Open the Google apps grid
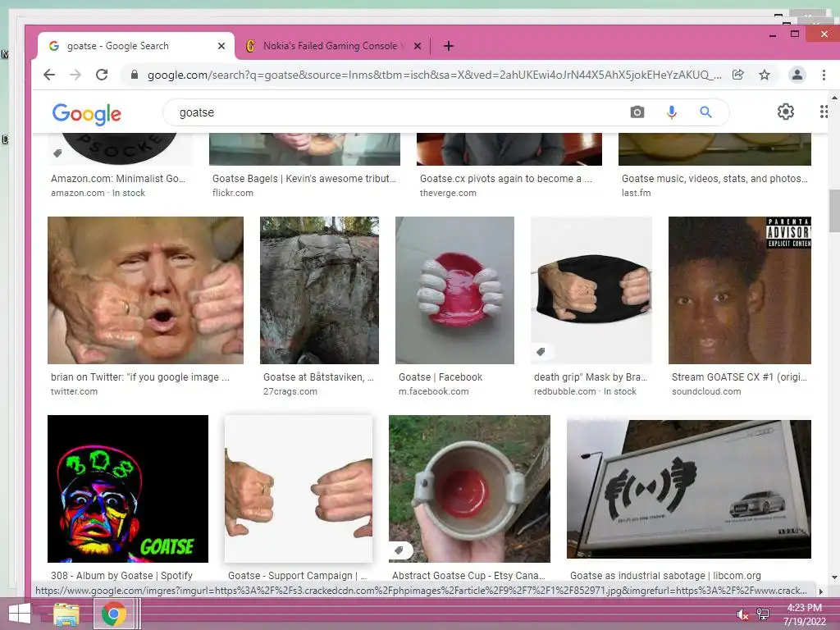This screenshot has width=840, height=630. point(824,112)
